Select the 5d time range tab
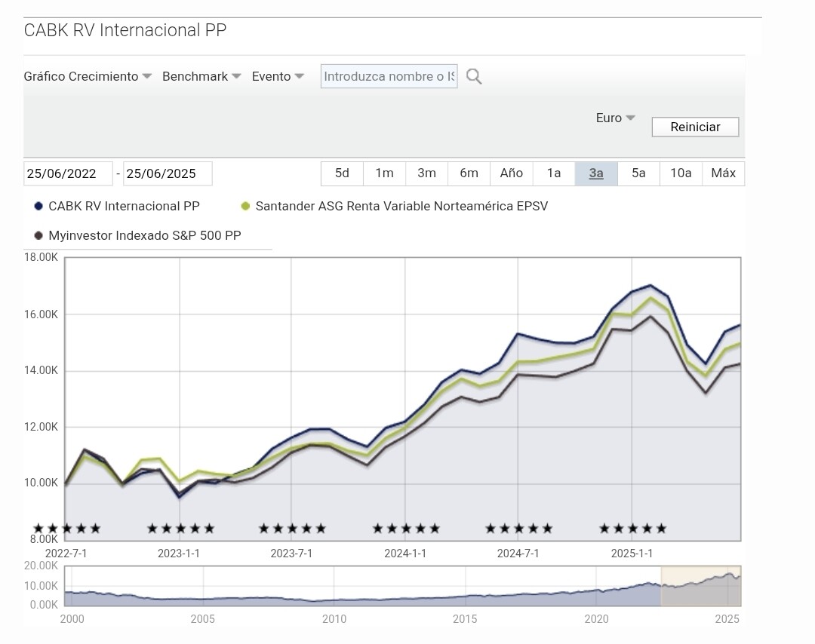 click(342, 173)
